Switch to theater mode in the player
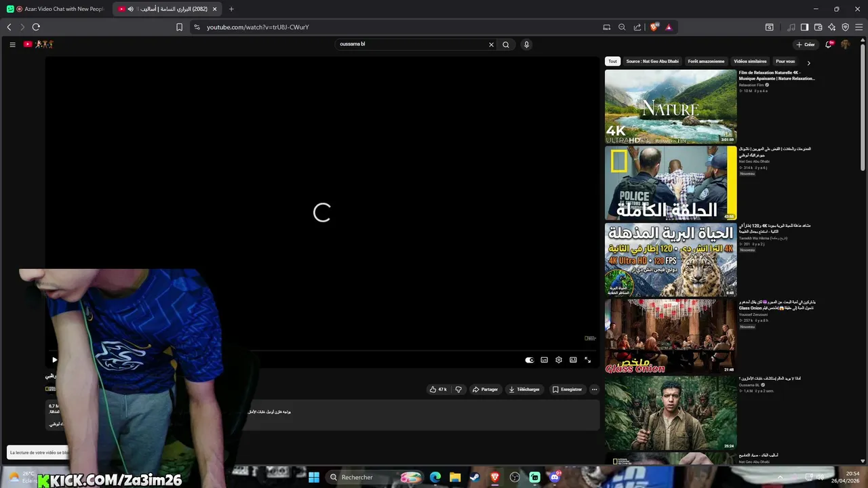The width and height of the screenshot is (868, 488). coord(573,360)
